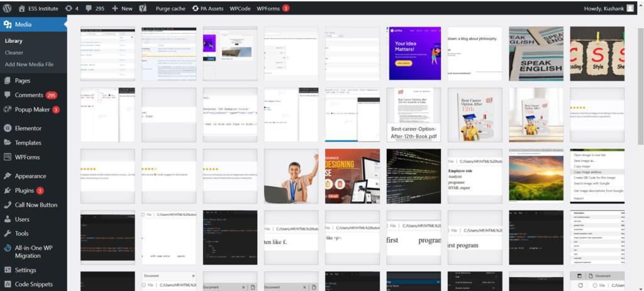Select the Speak English books thumbnail

(x=536, y=54)
